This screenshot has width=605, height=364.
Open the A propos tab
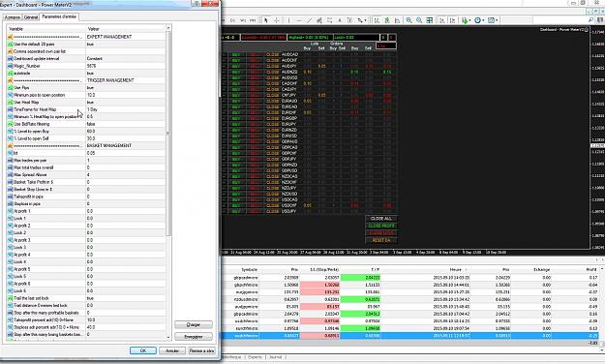pyautogui.click(x=12, y=17)
